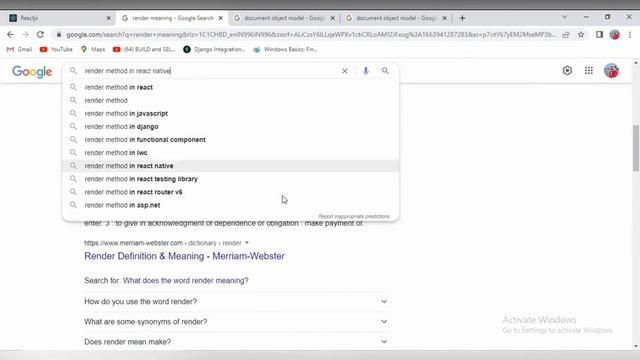The width and height of the screenshot is (640, 360).
Task: Click the browser address bar URL
Action: [x=311, y=35]
